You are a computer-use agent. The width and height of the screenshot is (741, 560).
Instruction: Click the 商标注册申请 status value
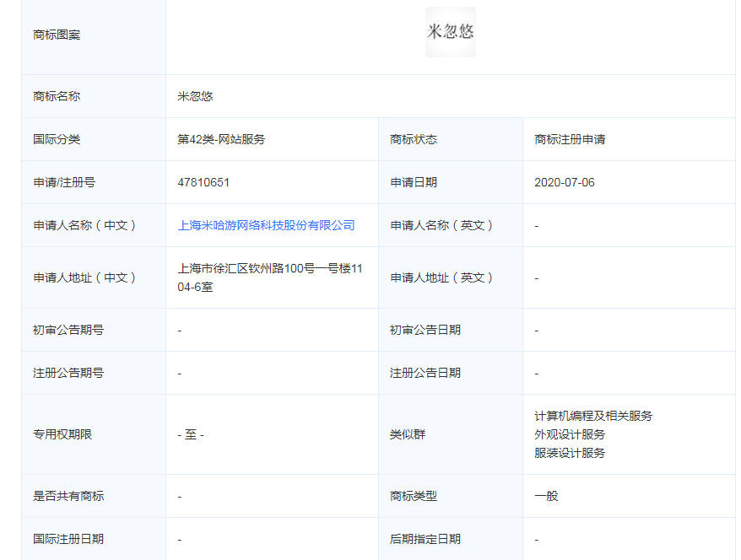[x=570, y=139]
